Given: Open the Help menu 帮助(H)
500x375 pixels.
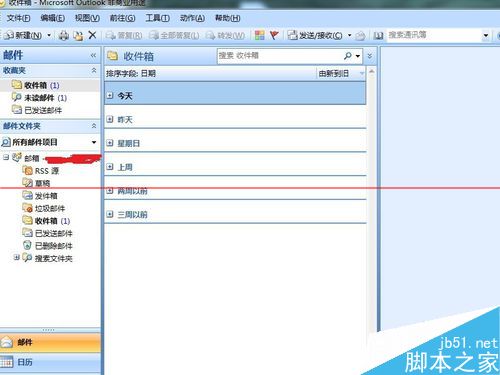Looking at the screenshot, I should tap(227, 18).
